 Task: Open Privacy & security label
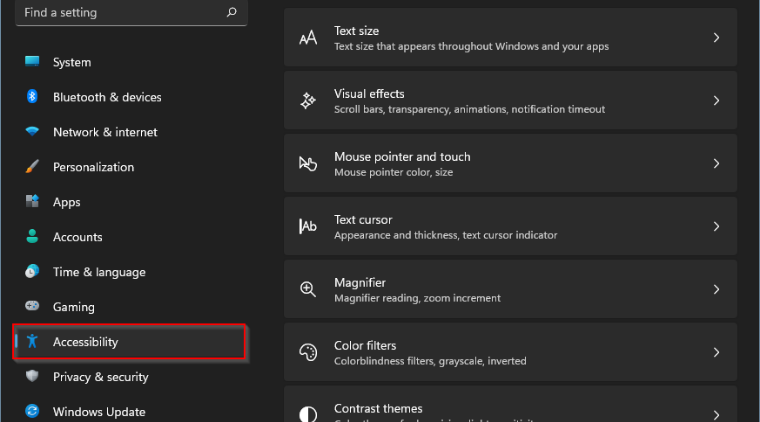[x=100, y=377]
